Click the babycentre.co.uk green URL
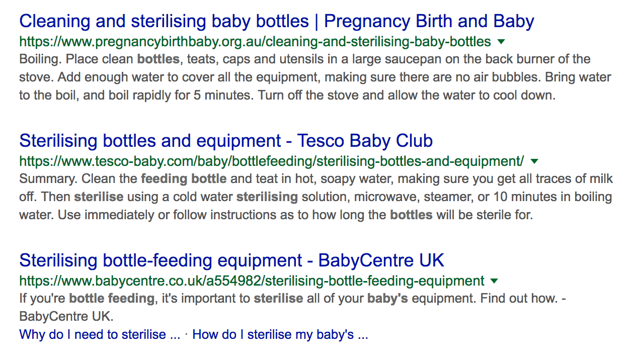634x364 pixels. [x=252, y=281]
